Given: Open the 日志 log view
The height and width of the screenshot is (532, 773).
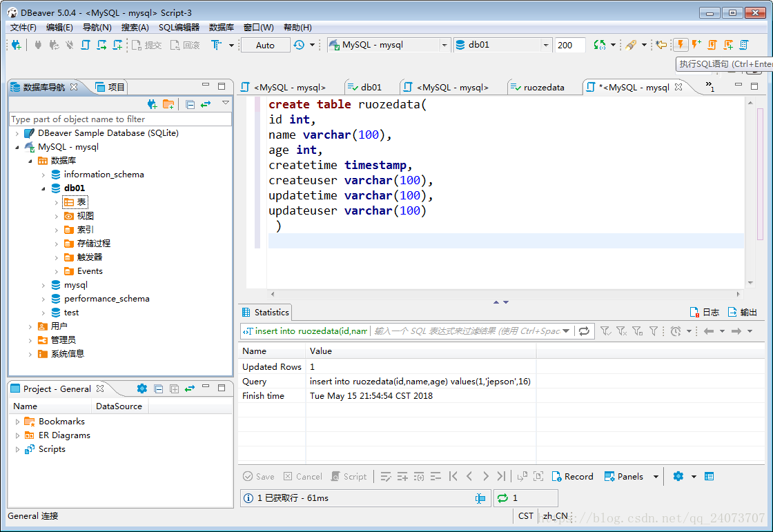Looking at the screenshot, I should (x=704, y=312).
